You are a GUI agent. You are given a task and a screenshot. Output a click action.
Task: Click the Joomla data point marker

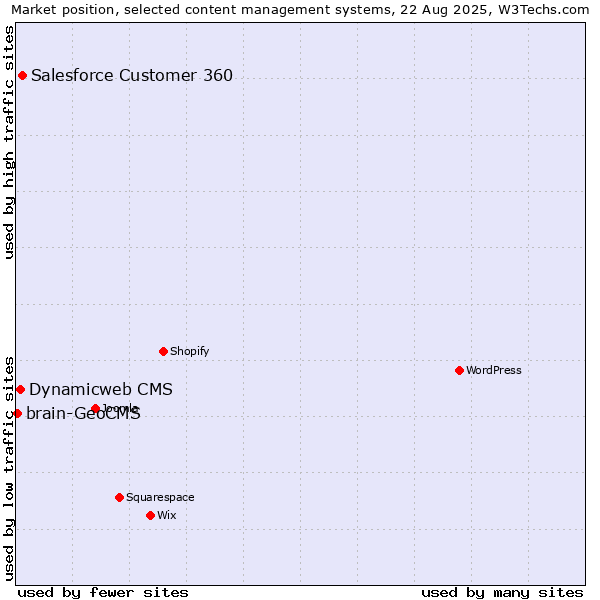click(x=96, y=408)
